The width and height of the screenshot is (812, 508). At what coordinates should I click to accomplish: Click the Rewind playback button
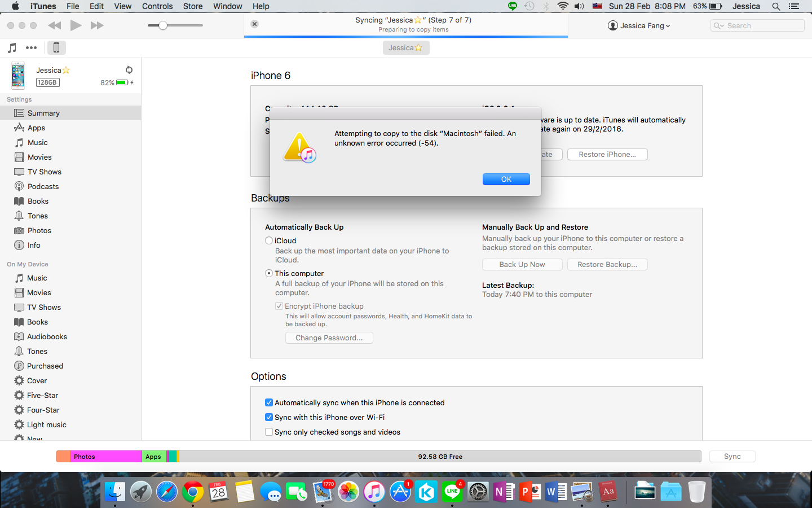coord(55,25)
